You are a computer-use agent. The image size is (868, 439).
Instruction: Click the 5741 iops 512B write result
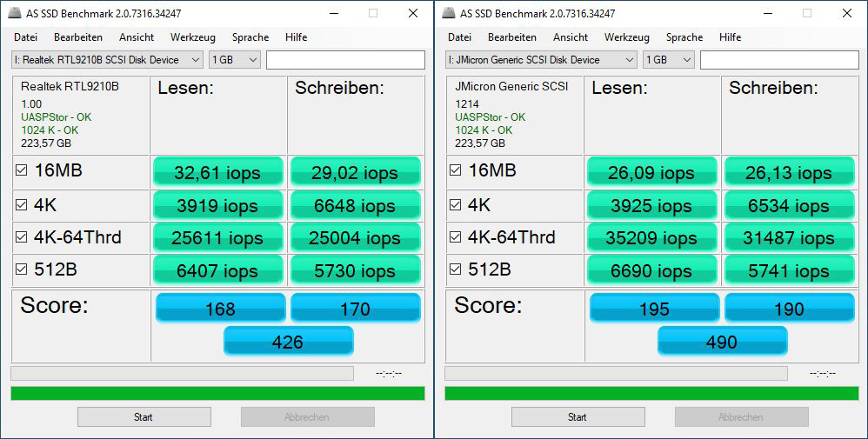[789, 270]
